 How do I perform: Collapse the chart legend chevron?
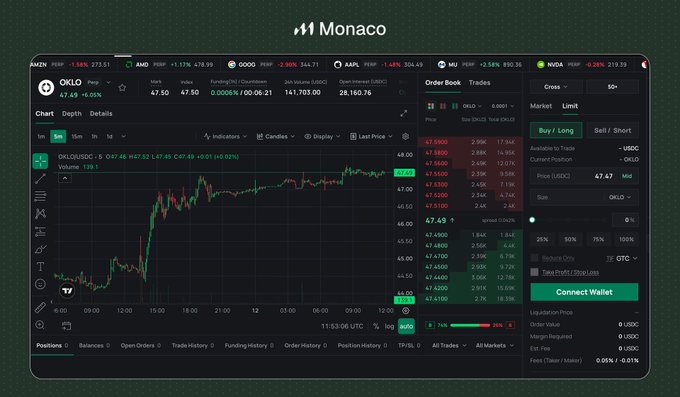[65, 178]
